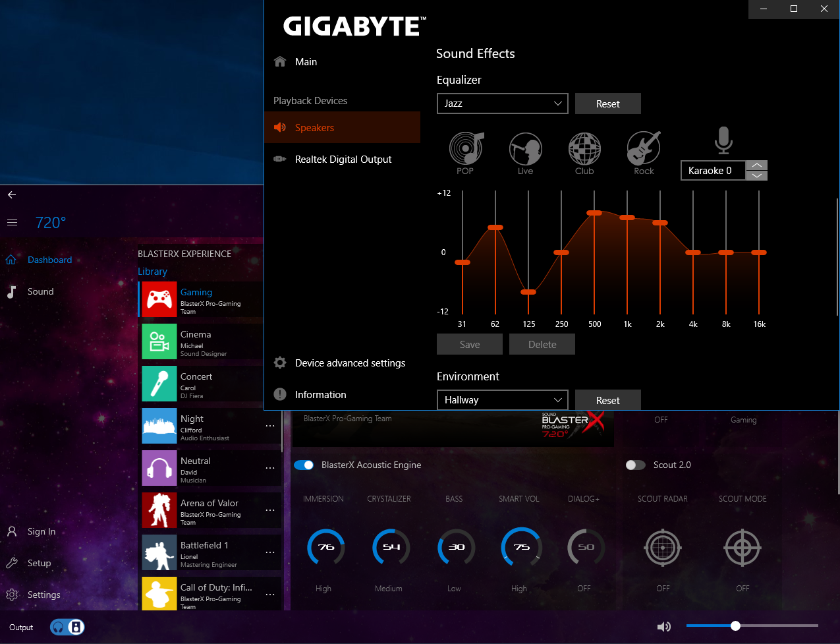Reset the Environment setting
This screenshot has width=840, height=644.
click(x=607, y=400)
